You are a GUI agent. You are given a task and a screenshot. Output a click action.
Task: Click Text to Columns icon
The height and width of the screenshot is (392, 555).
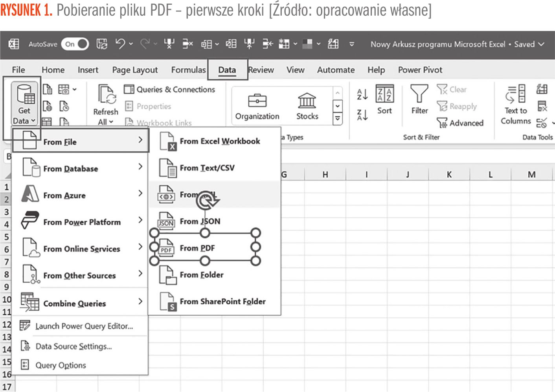pos(515,94)
